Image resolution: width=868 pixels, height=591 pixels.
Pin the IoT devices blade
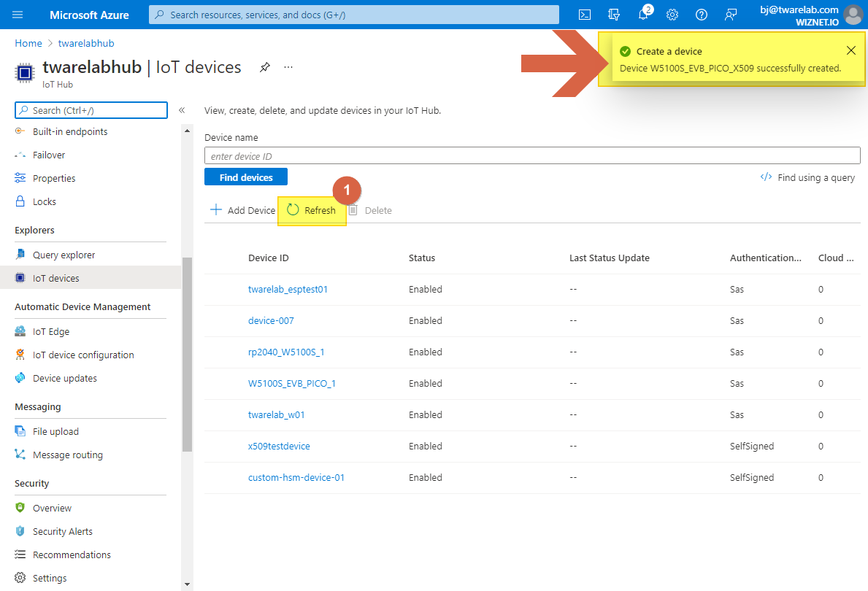[x=264, y=68]
